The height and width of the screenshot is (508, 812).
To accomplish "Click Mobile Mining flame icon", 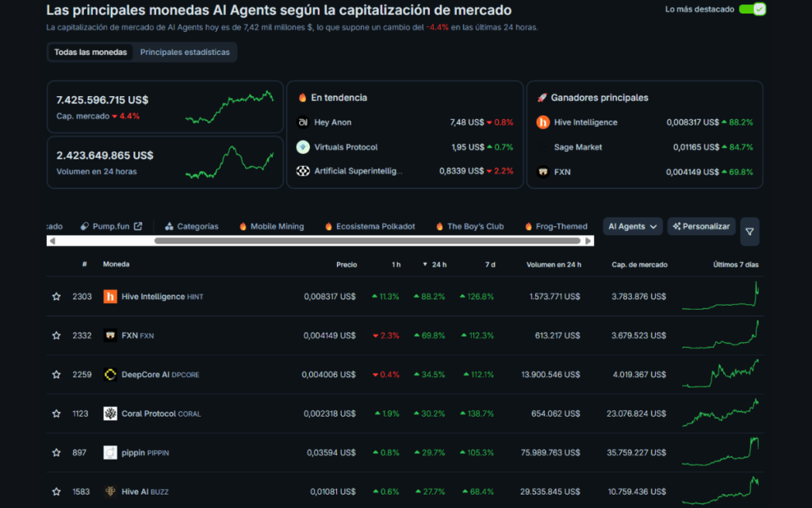I will click(243, 226).
